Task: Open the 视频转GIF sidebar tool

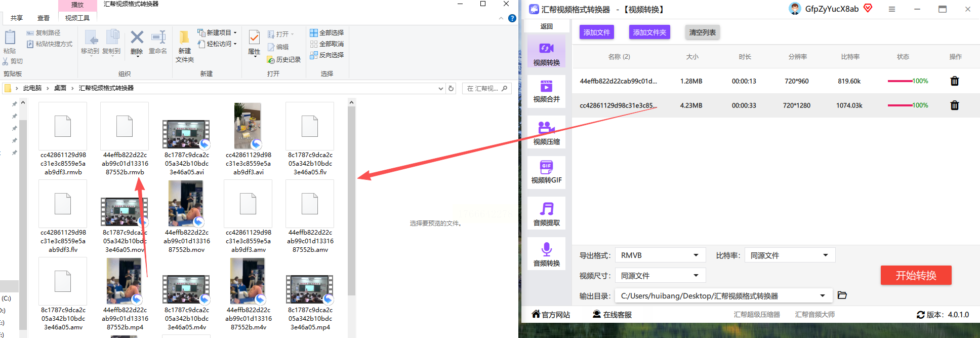Action: [546, 172]
